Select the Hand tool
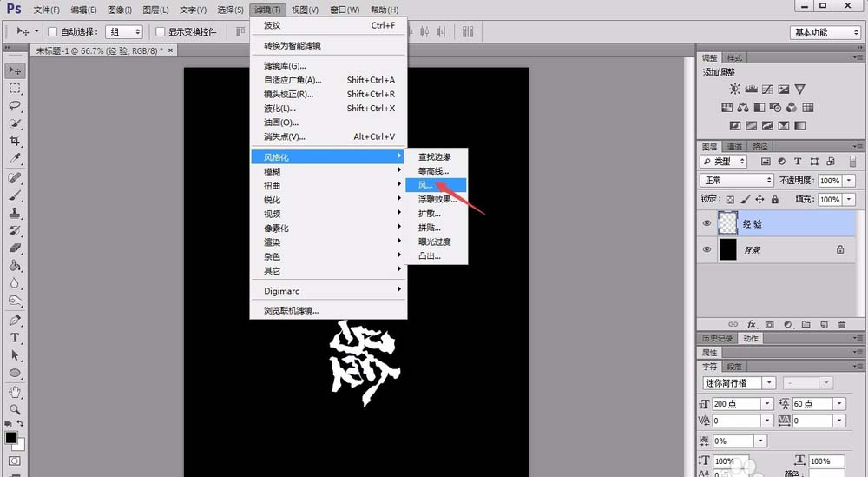The width and height of the screenshot is (868, 477). tap(15, 392)
